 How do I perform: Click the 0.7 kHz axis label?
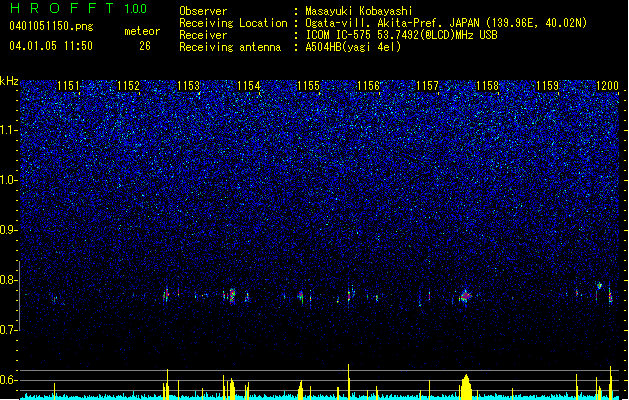pyautogui.click(x=9, y=330)
